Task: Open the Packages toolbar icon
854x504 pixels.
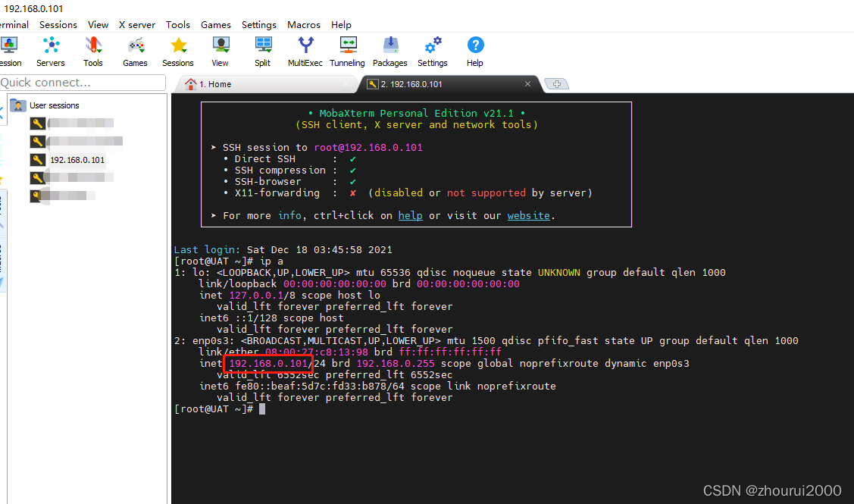Action: pyautogui.click(x=390, y=45)
